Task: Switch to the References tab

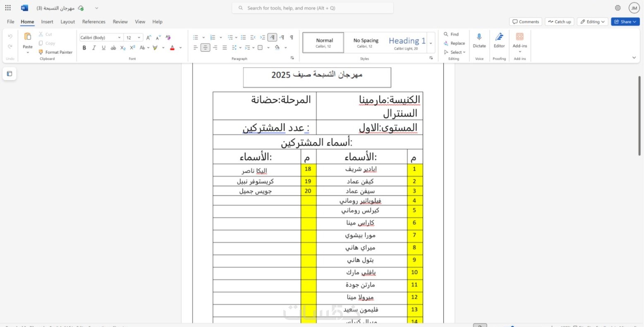Action: [x=94, y=21]
